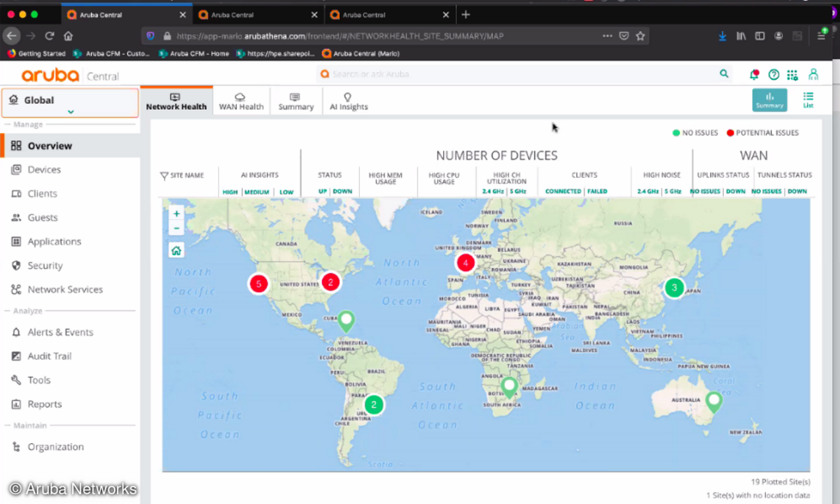Click the red POTENTIAL ISSUES legend dot

coord(730,133)
